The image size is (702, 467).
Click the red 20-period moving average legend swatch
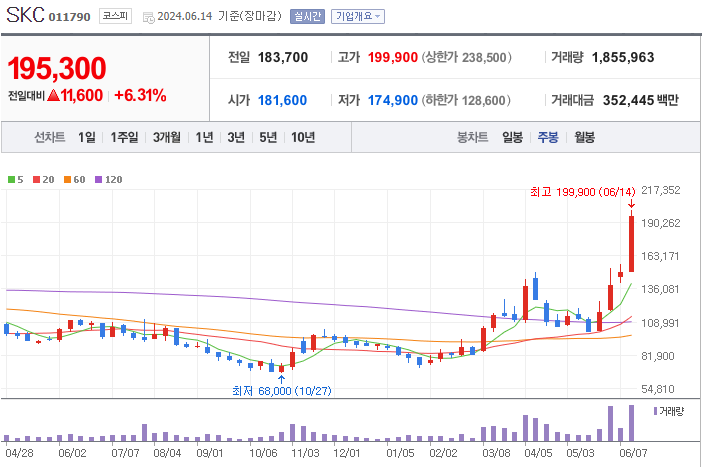(36, 180)
